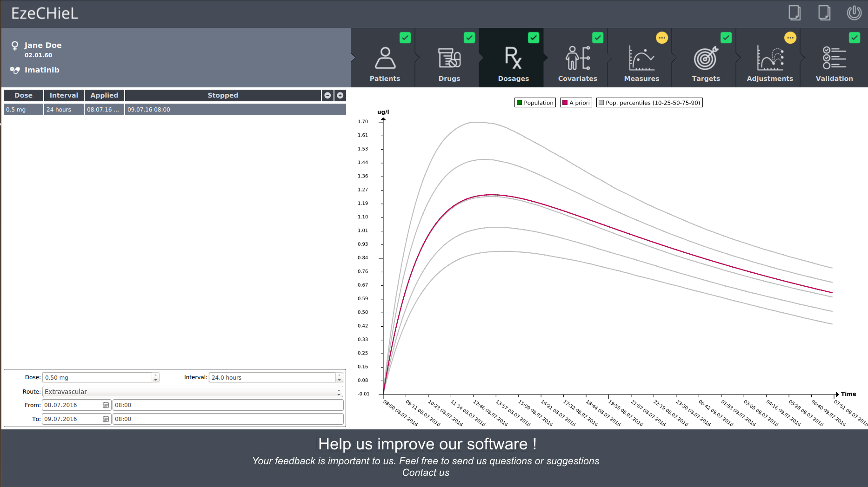Open the Route Extravascular dropdown
Viewport: 868px width, 487px height.
(x=193, y=392)
